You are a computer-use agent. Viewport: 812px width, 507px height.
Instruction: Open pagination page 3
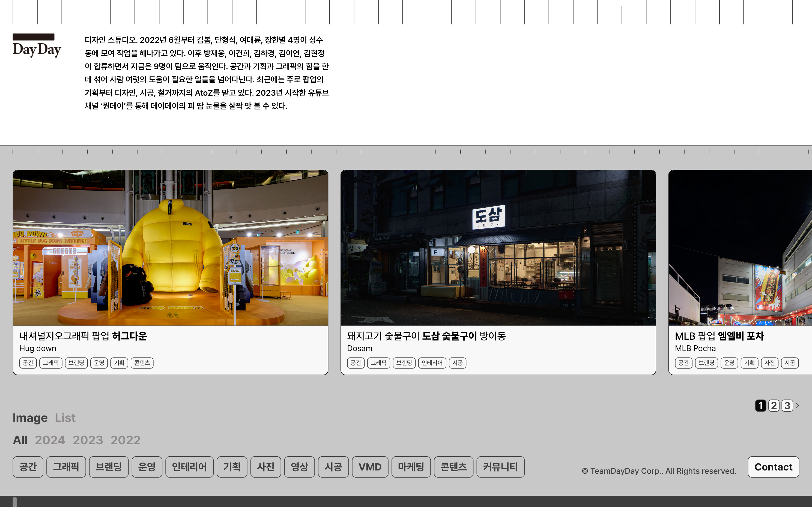[x=787, y=406]
